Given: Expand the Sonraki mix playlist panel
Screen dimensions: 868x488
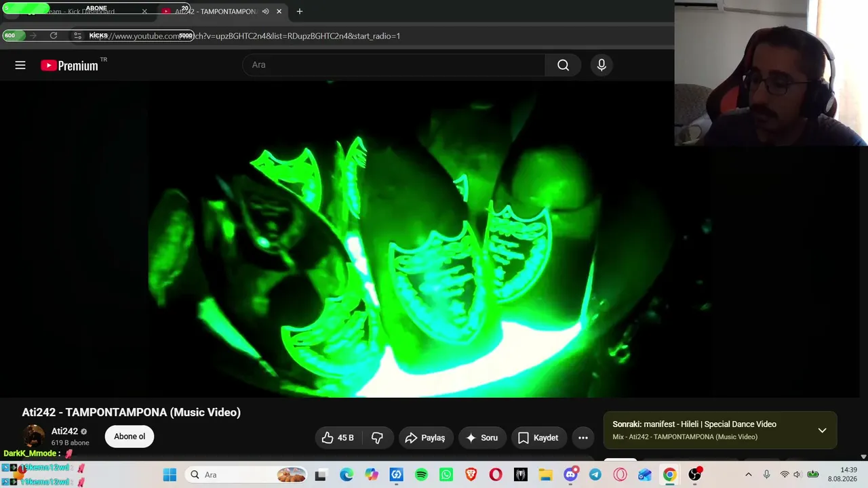Looking at the screenshot, I should pos(822,430).
